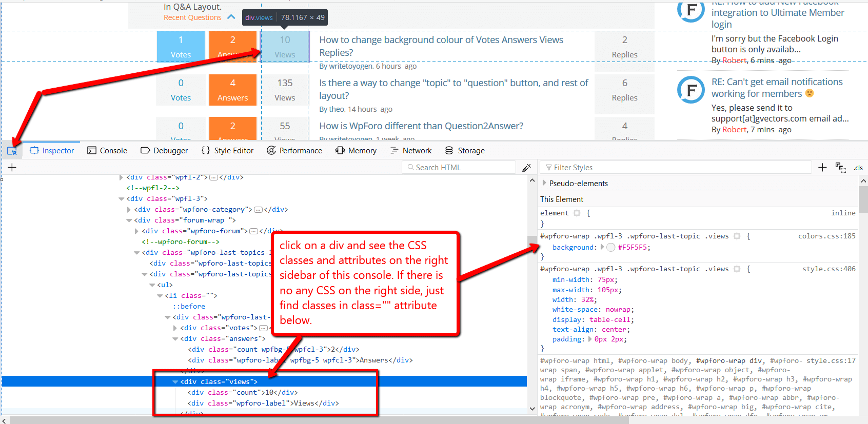Collapse the div class="views" node

pyautogui.click(x=175, y=382)
